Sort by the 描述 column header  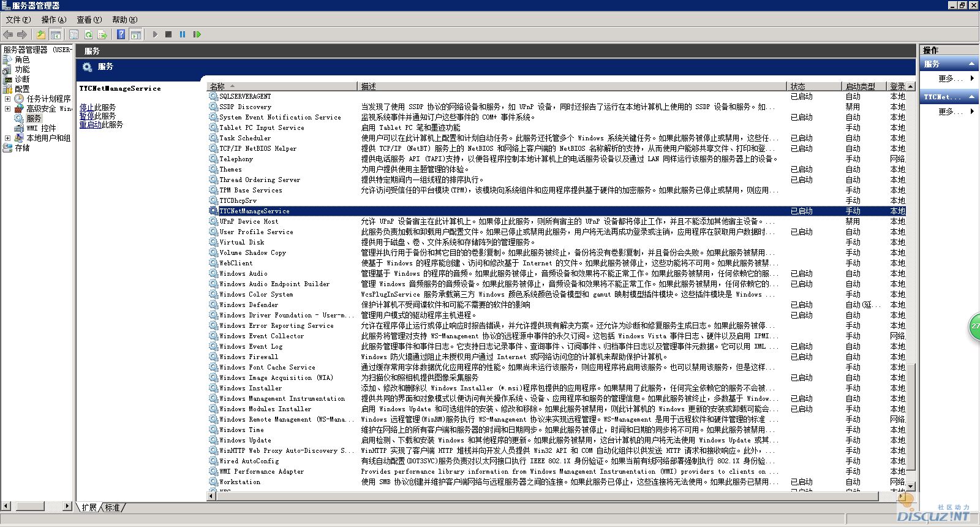pyautogui.click(x=573, y=86)
